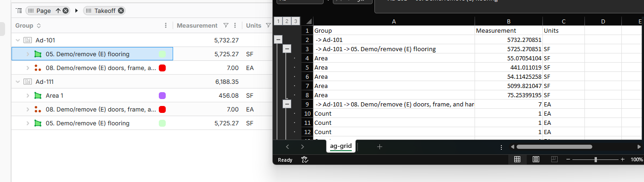Remove the Page row group chip

[66, 11]
